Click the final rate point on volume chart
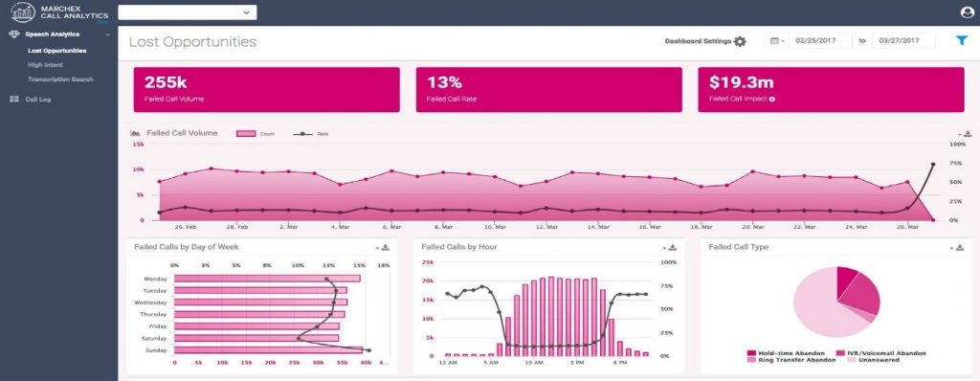 pos(933,165)
